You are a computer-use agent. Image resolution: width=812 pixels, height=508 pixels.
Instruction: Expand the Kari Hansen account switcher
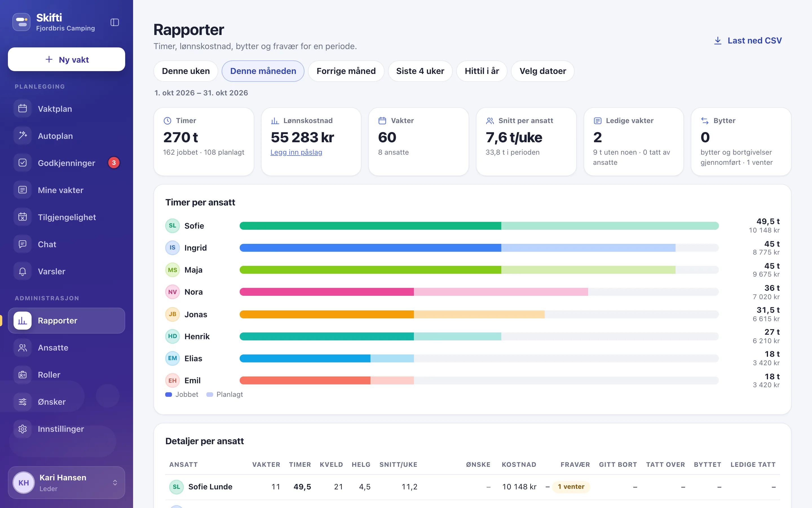67,483
